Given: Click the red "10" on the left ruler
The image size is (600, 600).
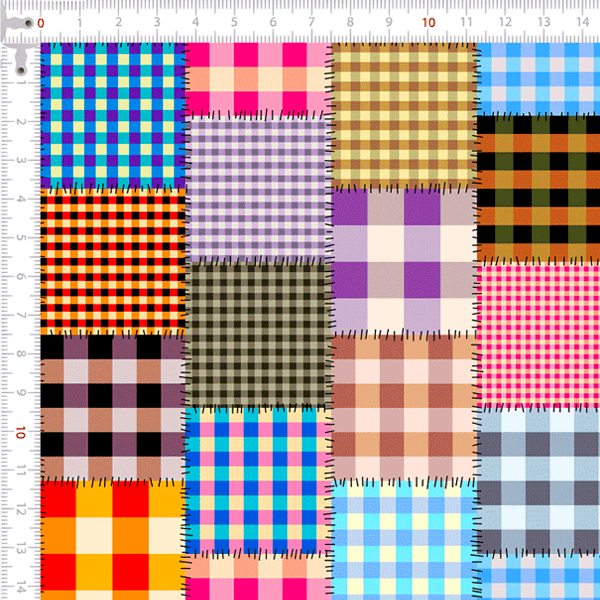Looking at the screenshot, I should (21, 433).
